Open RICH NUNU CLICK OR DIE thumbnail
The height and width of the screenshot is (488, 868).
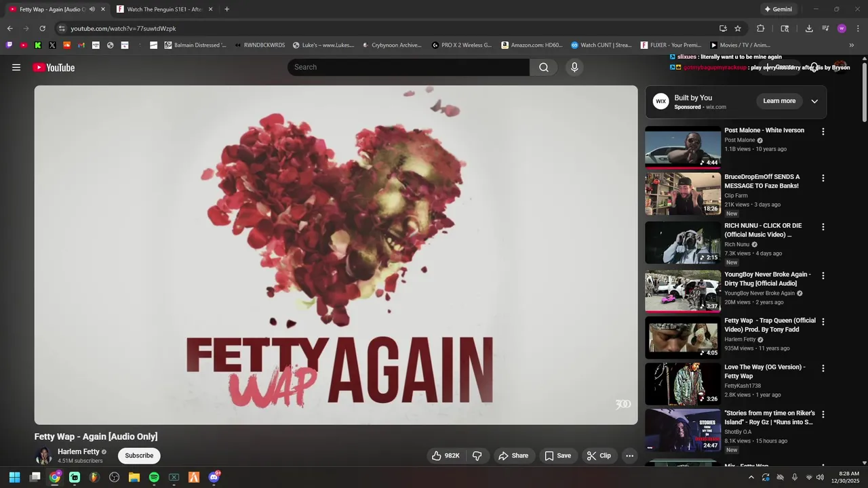tap(683, 243)
